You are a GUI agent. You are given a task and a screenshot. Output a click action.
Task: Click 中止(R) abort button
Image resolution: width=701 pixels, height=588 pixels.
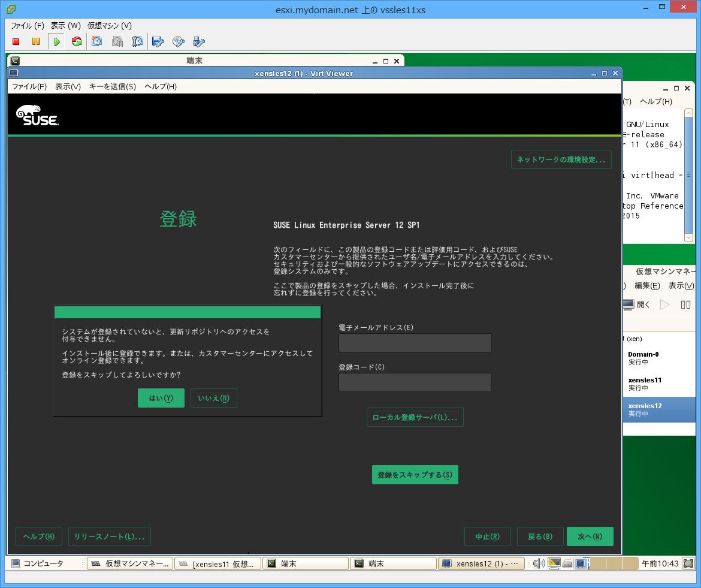(x=487, y=536)
